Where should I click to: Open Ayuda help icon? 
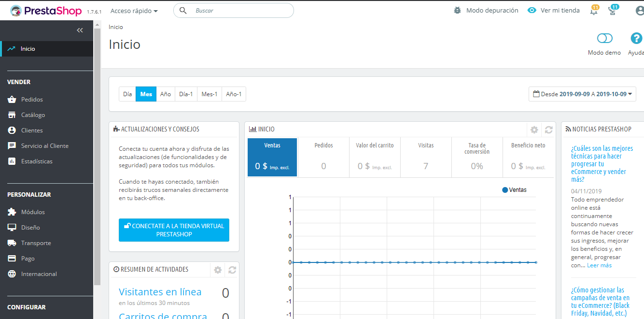tap(636, 38)
